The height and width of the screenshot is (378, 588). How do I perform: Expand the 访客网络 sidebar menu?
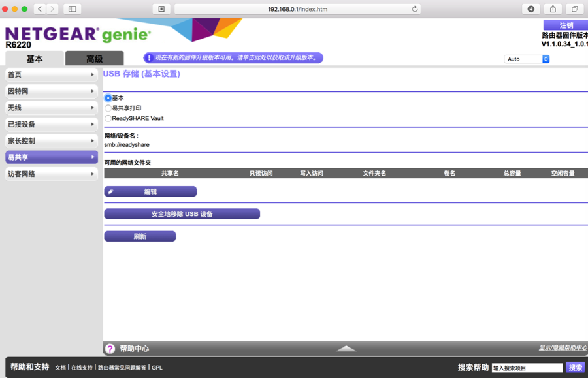click(52, 174)
